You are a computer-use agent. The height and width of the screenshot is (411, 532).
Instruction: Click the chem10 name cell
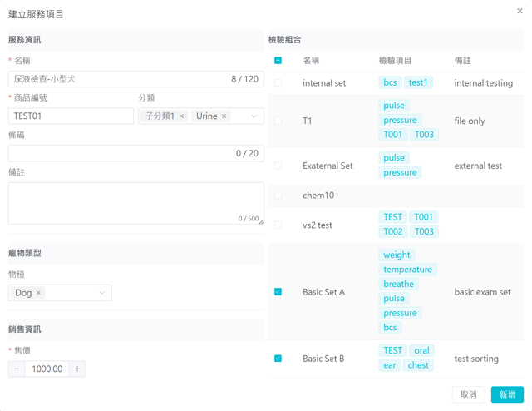[318, 196]
